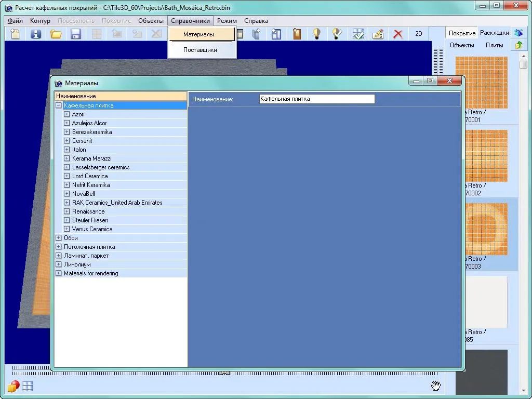Select Поставщики from the Справочники menu
532x399 pixels.
coord(200,50)
